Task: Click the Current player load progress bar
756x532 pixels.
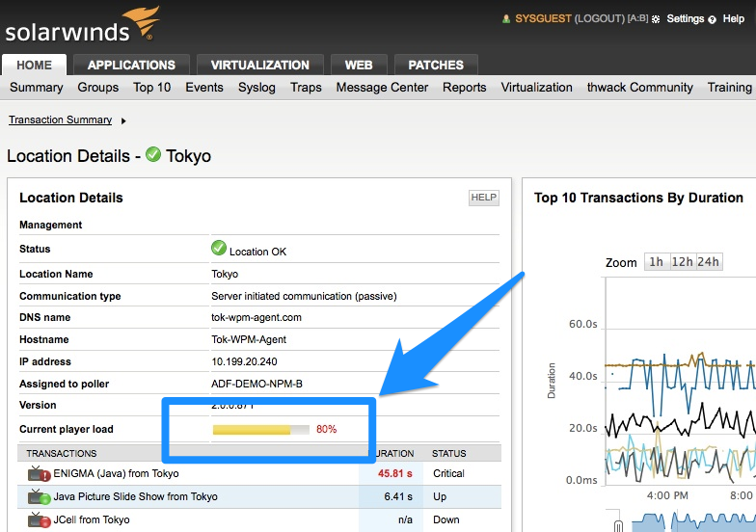Action: click(x=260, y=430)
